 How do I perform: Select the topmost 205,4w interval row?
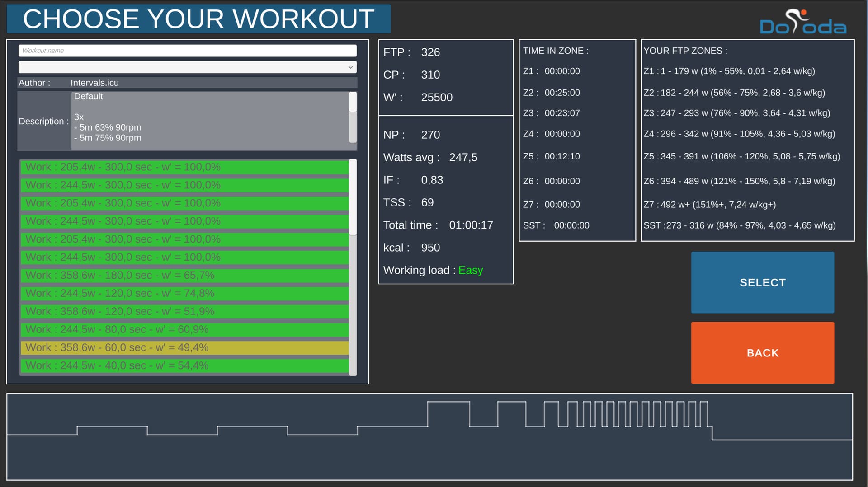[x=184, y=167]
